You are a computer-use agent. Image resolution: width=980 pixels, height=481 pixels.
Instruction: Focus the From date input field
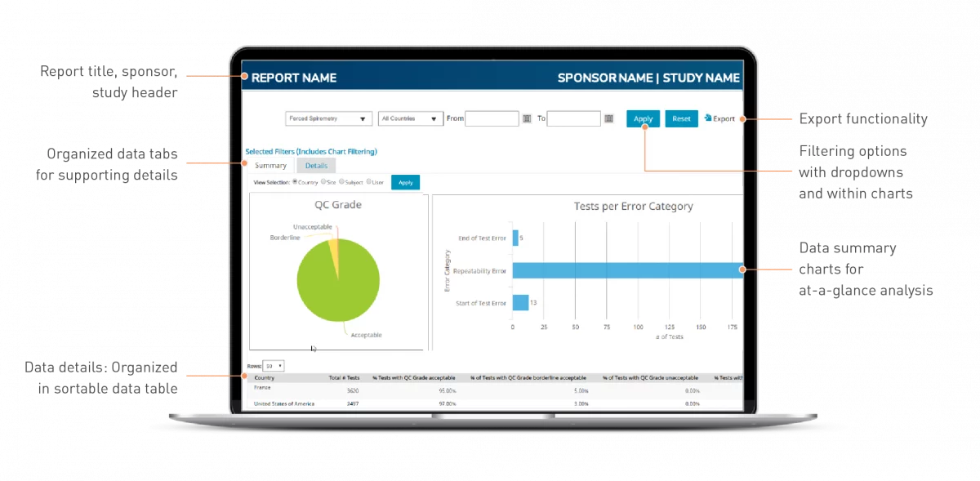492,119
